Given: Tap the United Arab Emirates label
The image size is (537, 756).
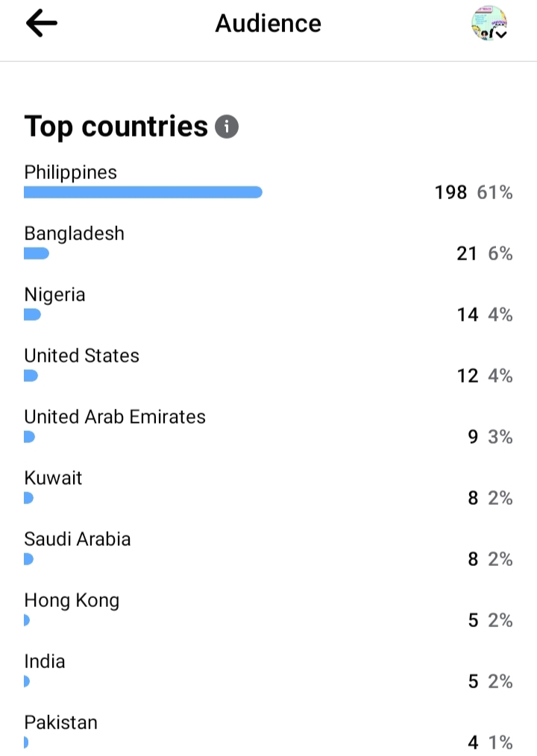Looking at the screenshot, I should point(115,417).
